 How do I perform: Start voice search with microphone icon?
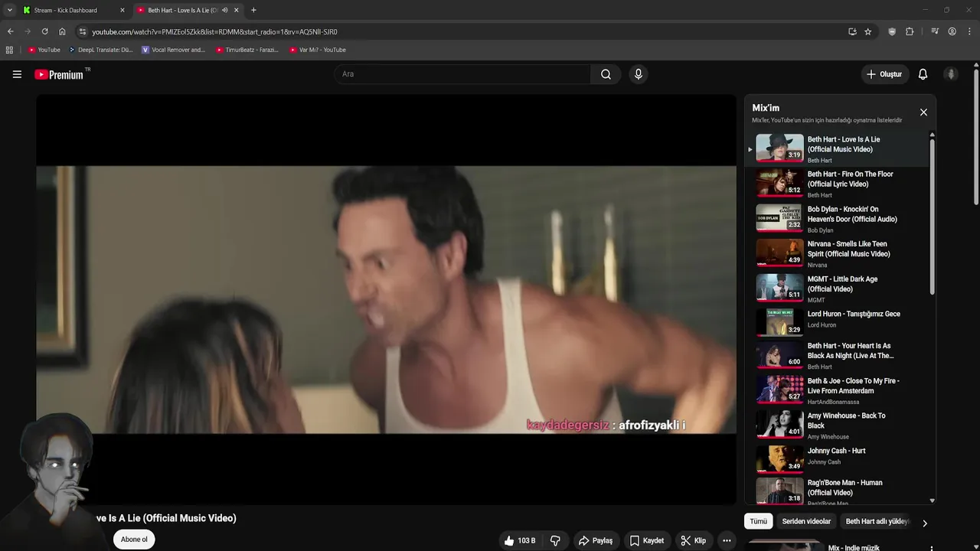[x=638, y=74]
